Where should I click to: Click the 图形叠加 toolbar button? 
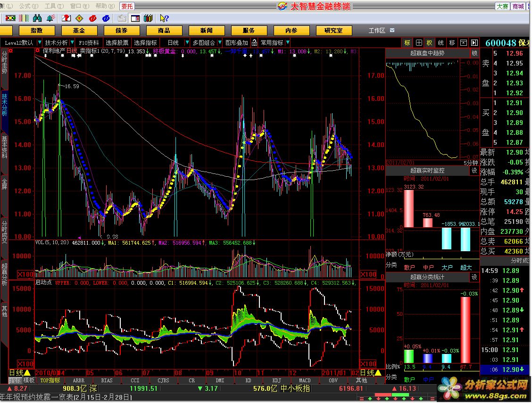pos(237,43)
